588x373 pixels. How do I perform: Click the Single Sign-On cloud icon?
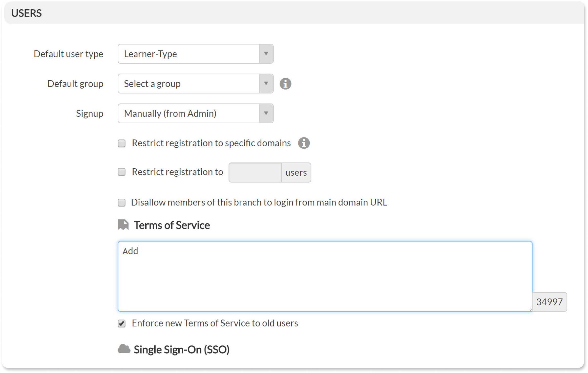124,349
